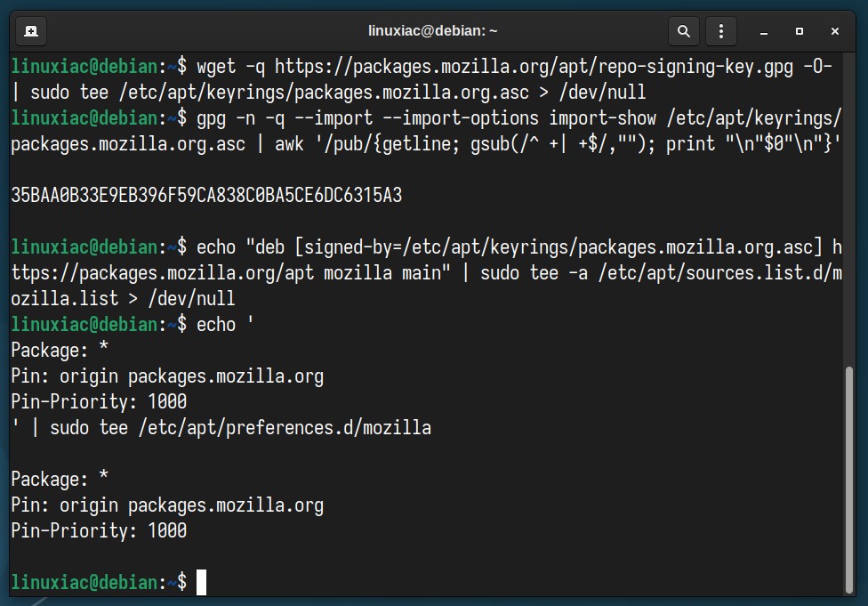Click the wget -q command line

point(422,67)
